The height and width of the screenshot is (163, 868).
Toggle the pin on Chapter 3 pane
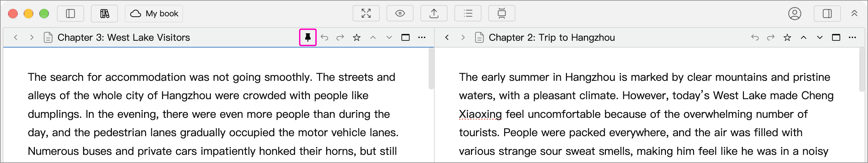pyautogui.click(x=308, y=37)
